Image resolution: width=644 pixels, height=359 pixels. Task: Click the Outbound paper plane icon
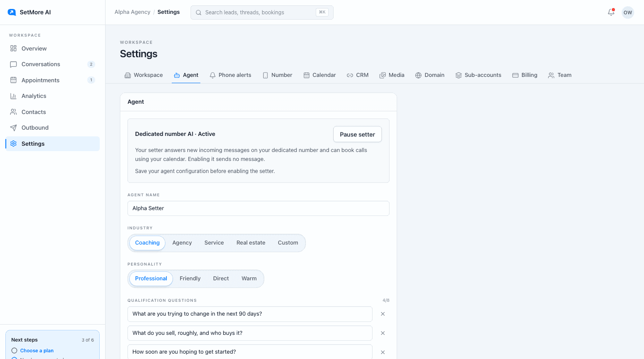13,128
